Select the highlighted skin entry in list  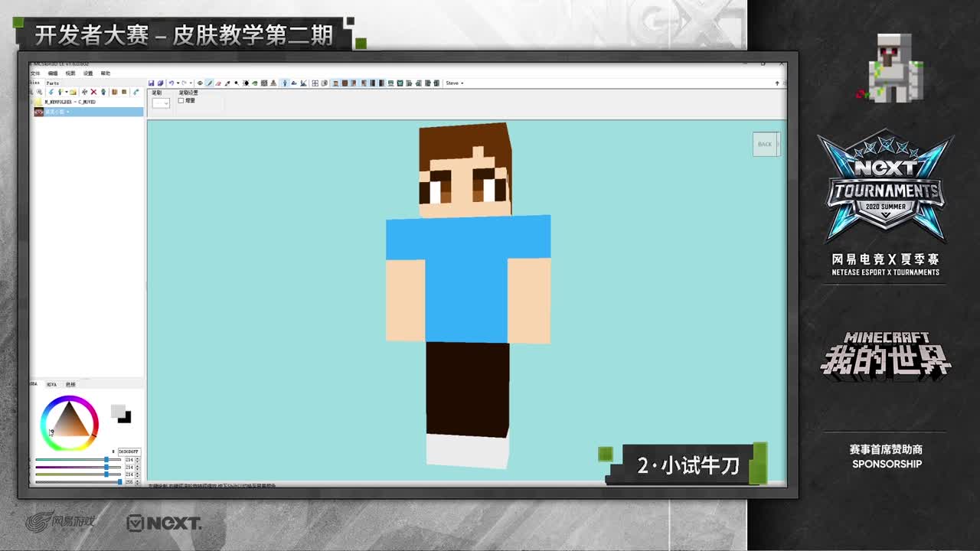[x=87, y=112]
